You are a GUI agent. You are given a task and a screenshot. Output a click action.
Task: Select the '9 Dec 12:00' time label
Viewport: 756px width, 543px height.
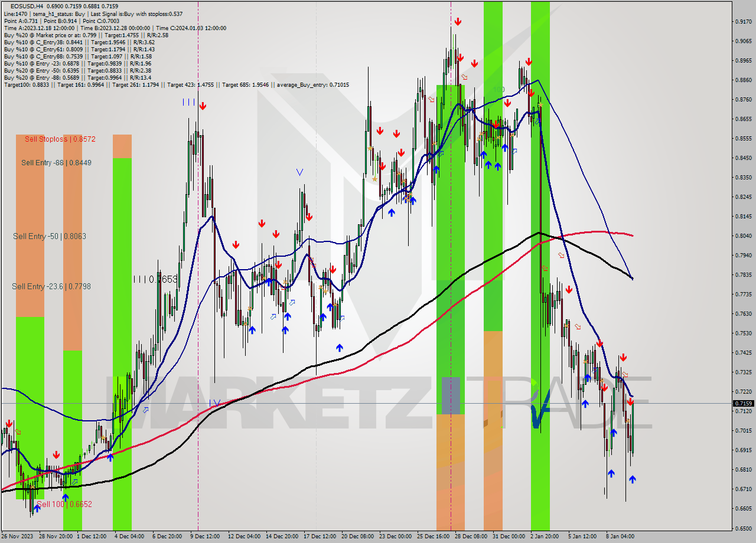tap(204, 537)
